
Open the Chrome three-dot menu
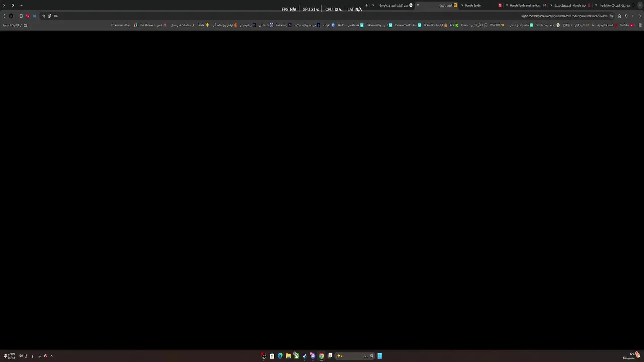point(4,16)
